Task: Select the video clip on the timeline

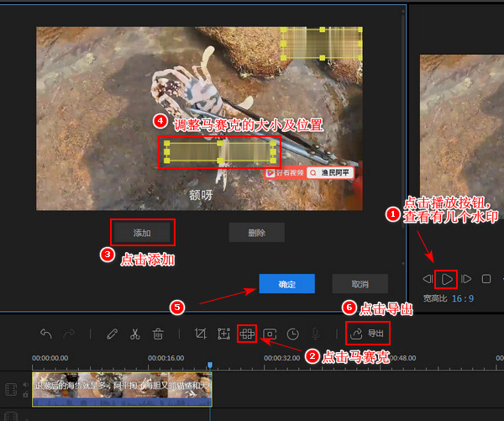Action: [x=122, y=389]
